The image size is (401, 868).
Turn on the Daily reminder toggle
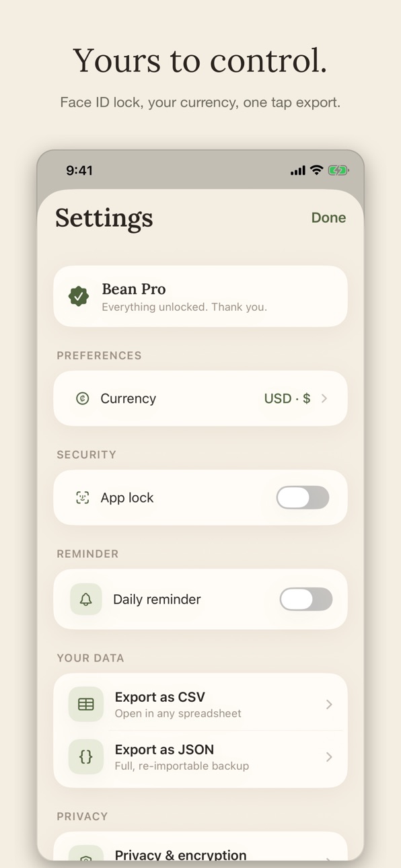[x=306, y=600]
